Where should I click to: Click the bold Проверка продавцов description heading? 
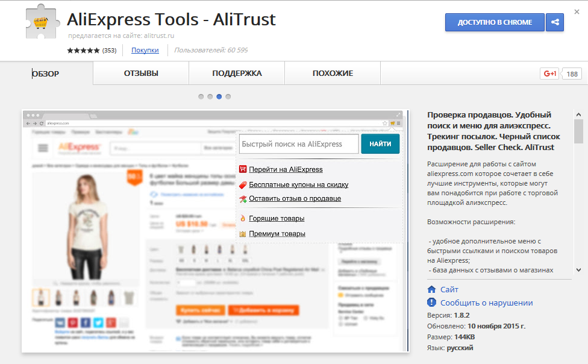(493, 131)
